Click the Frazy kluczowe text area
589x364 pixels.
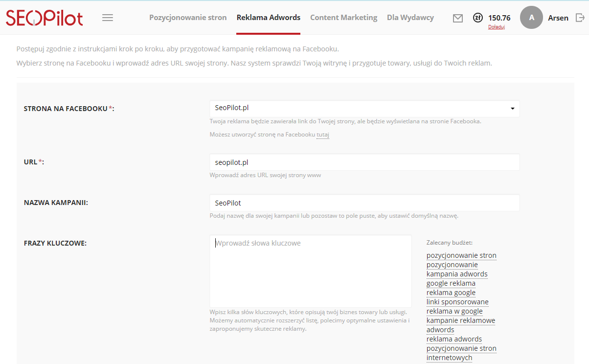click(310, 271)
